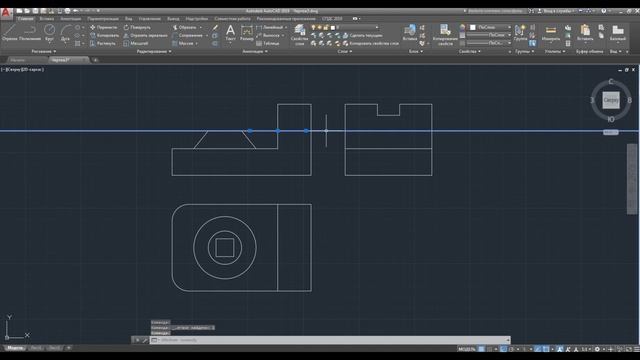Click Копировать свойства слоя button
The width and height of the screenshot is (640, 360).
tap(371, 43)
